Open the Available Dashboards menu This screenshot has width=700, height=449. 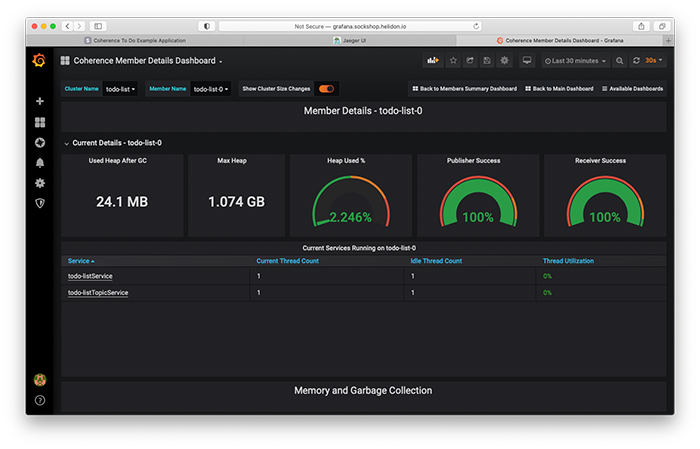(632, 89)
